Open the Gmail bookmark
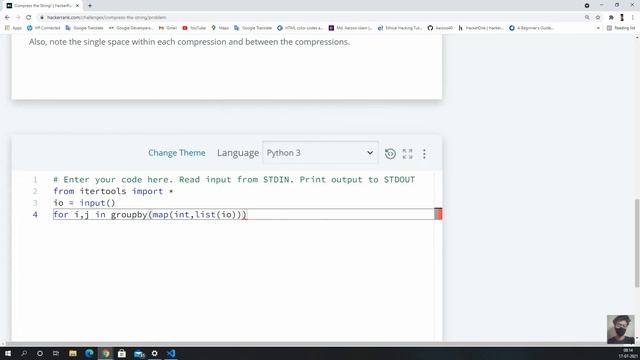640x360 pixels. point(168,28)
